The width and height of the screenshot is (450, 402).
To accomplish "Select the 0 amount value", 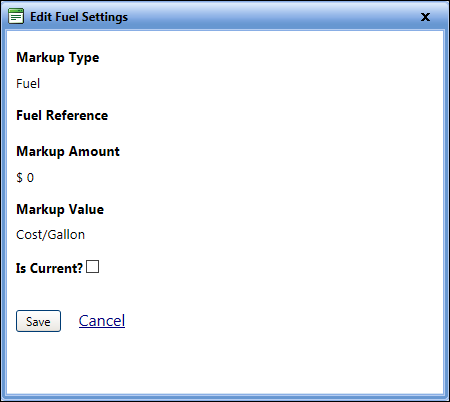I will coord(30,177).
